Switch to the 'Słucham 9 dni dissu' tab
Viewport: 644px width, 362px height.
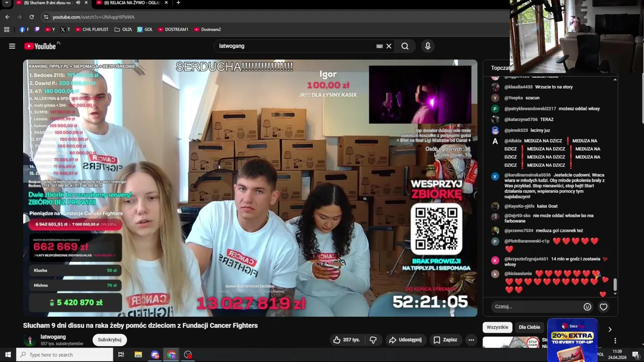pyautogui.click(x=47, y=3)
